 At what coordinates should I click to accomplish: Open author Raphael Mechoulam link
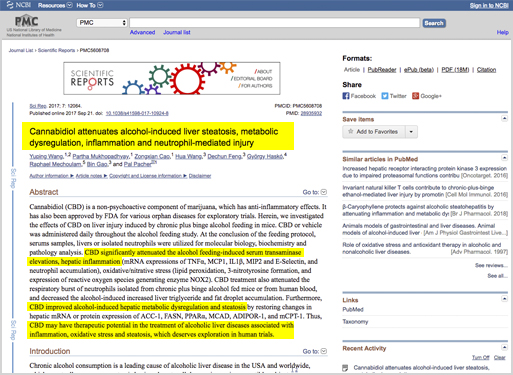[x=55, y=164]
